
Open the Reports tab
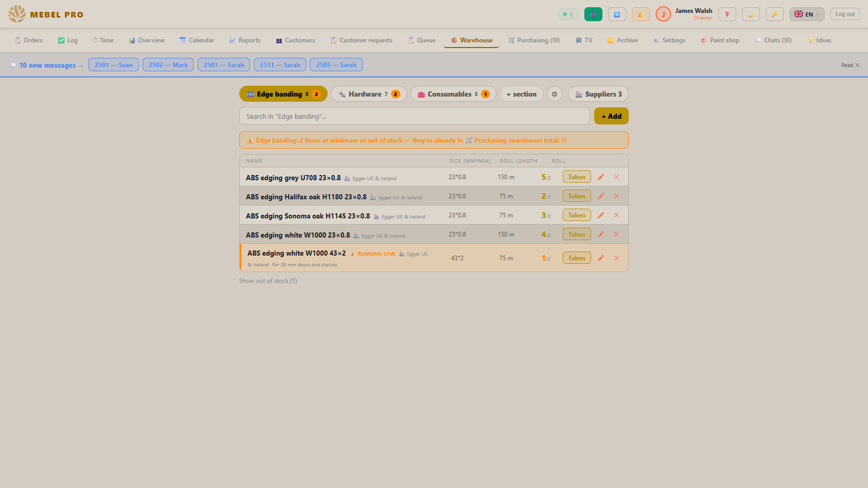tap(245, 40)
